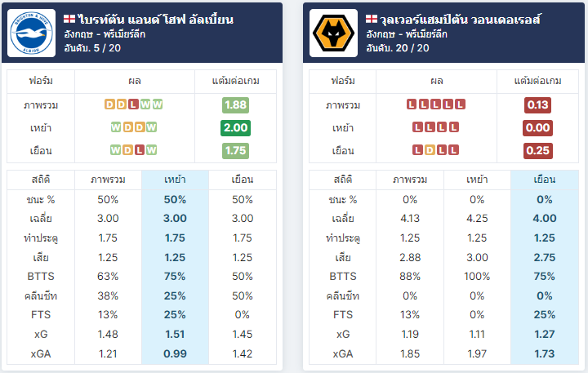This screenshot has height=373, width=588.
Task: Click England flag icon beside Brighton name
Action: pyautogui.click(x=69, y=19)
